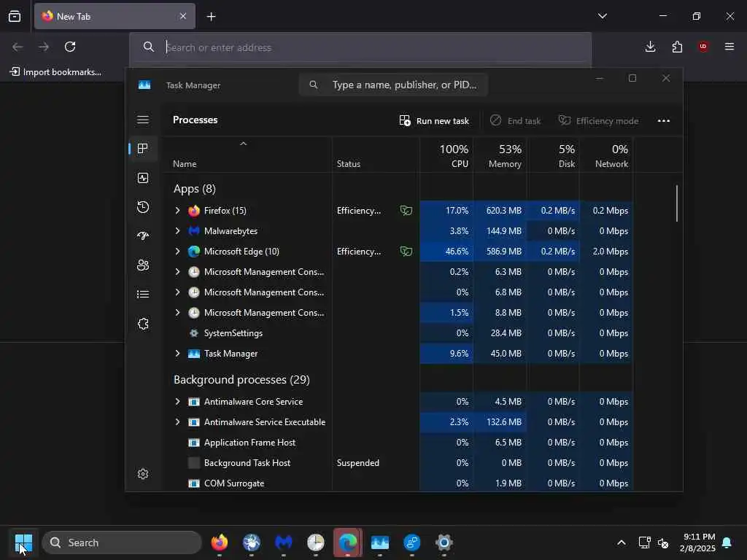The height and width of the screenshot is (560, 747).
Task: Click the Background processes (29) heading
Action: click(241, 379)
